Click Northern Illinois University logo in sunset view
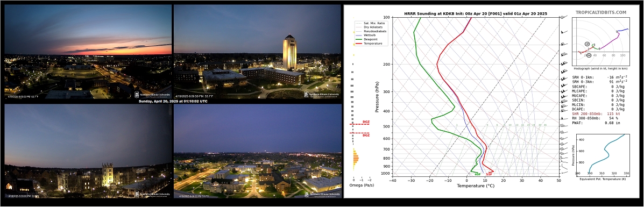Viewport: 644px width, 207px height. point(151,95)
